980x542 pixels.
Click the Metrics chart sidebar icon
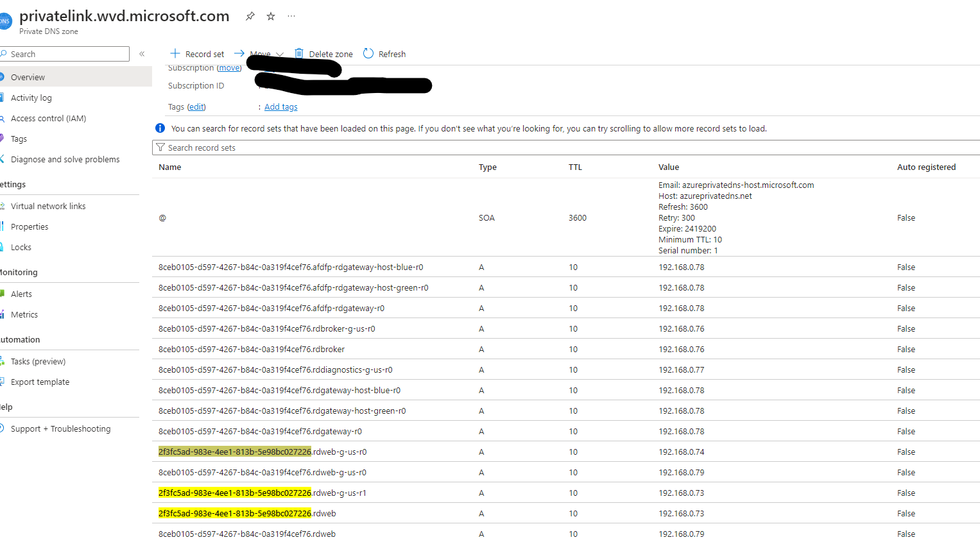[2, 314]
